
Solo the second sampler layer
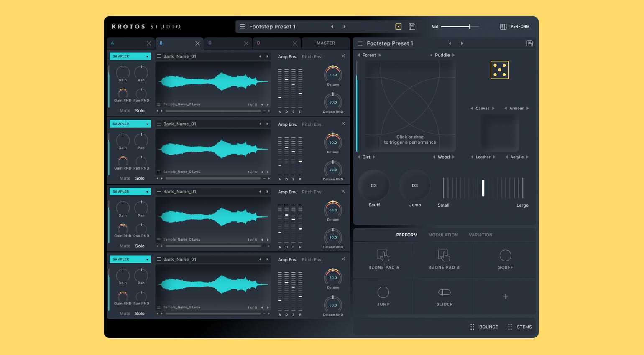(140, 179)
